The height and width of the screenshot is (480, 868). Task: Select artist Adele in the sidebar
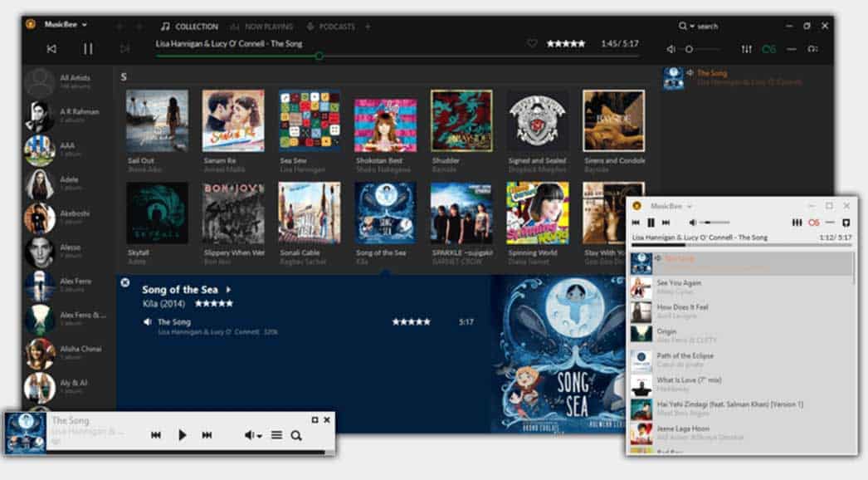(x=67, y=183)
